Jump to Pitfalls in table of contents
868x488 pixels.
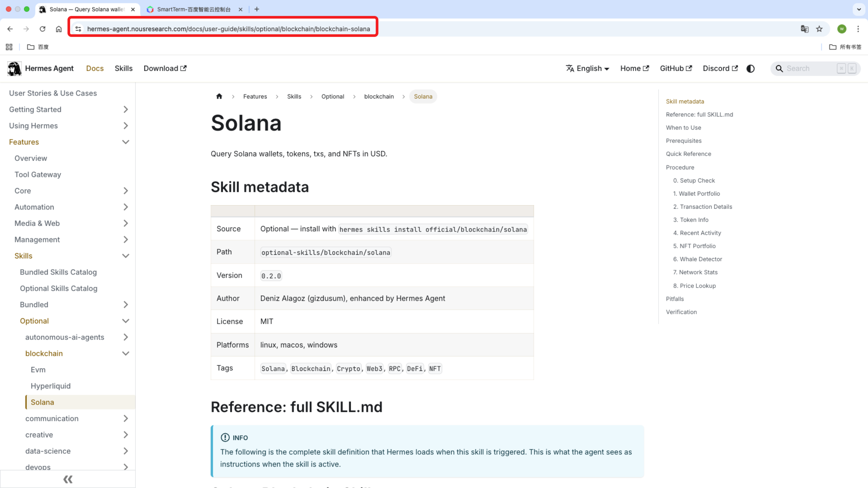[x=675, y=299]
